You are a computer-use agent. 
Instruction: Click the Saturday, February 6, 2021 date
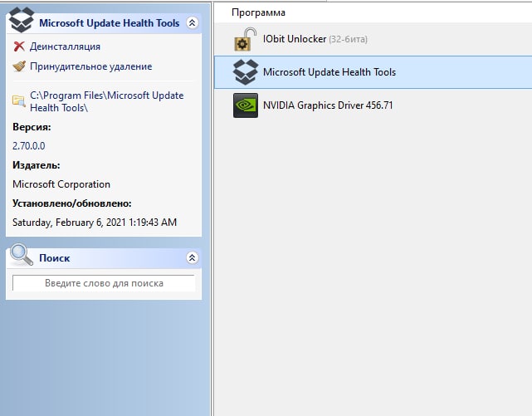click(x=95, y=223)
